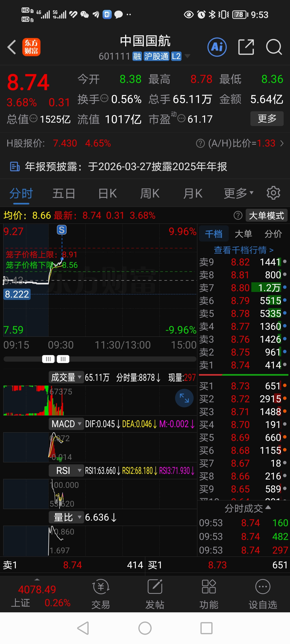Tap 09:53 trade of 297 lots
This screenshot has height=644, width=290.
[x=244, y=550]
